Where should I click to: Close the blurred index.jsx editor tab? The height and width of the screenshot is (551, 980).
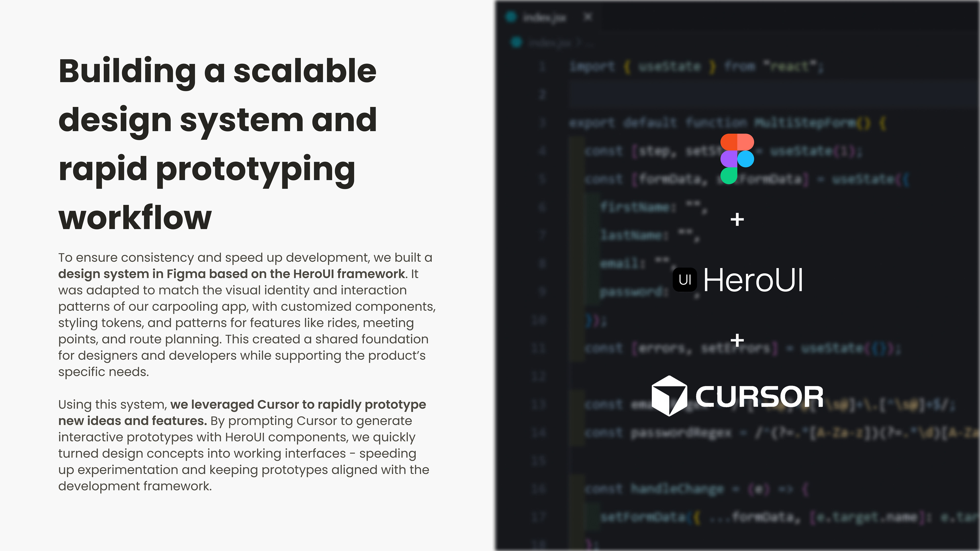[588, 17]
